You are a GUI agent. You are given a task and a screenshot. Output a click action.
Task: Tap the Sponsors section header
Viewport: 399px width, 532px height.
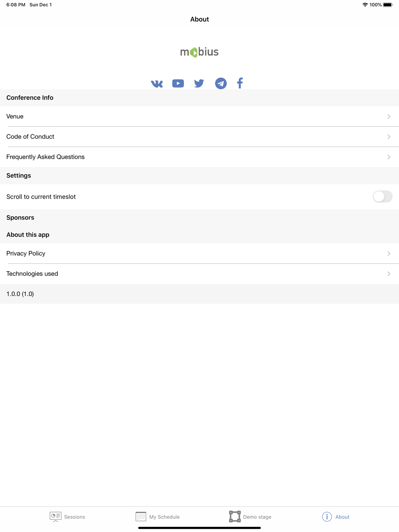tap(20, 218)
